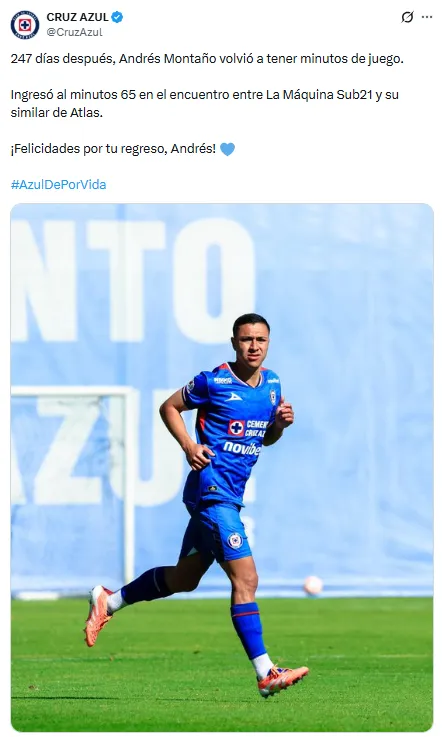Click the '247 días después' sentence

[207, 59]
